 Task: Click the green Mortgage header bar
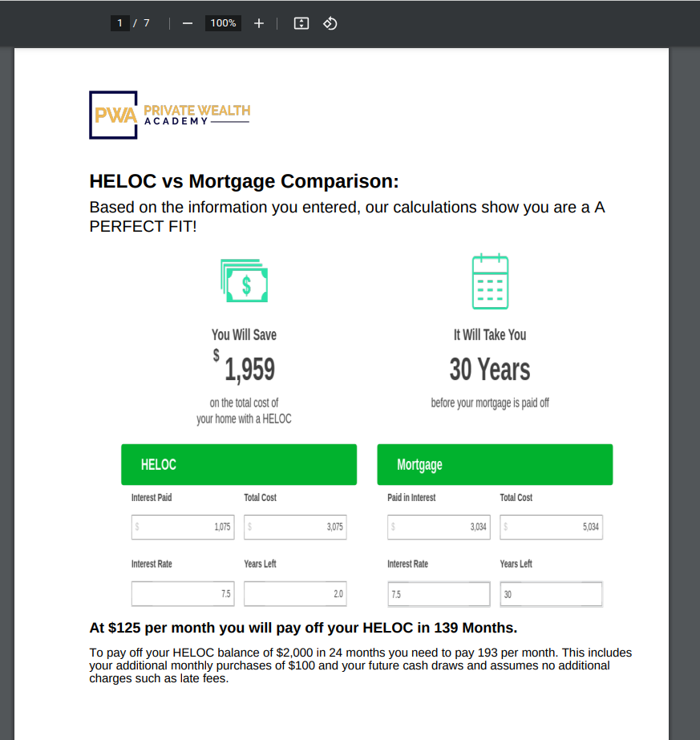click(x=495, y=464)
